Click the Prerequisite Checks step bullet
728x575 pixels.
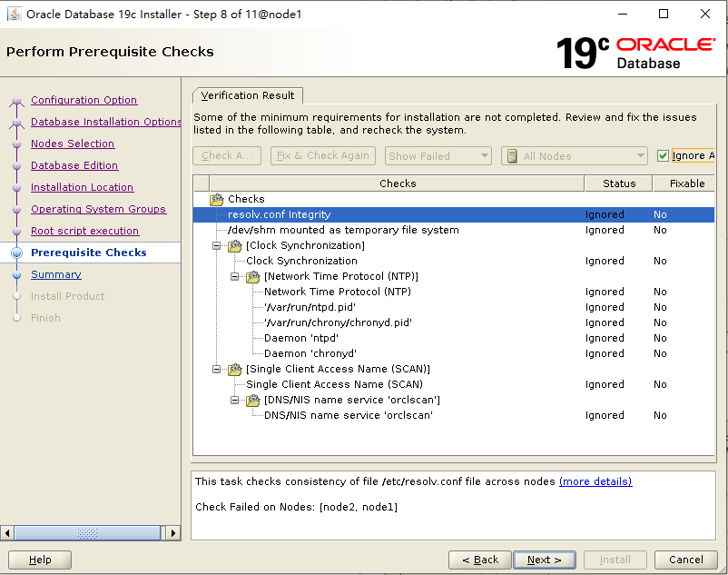pos(16,253)
